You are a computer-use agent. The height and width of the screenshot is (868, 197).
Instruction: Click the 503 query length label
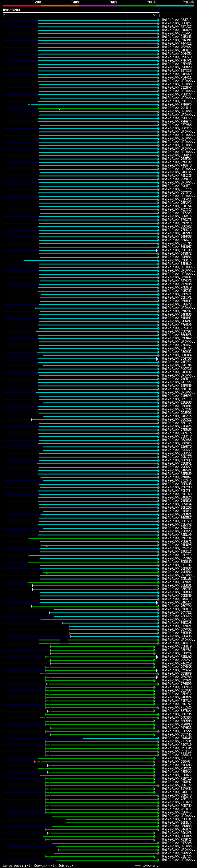pos(155,15)
